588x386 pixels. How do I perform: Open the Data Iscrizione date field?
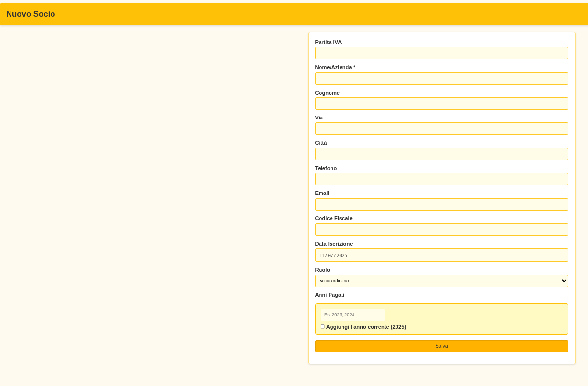coord(441,255)
